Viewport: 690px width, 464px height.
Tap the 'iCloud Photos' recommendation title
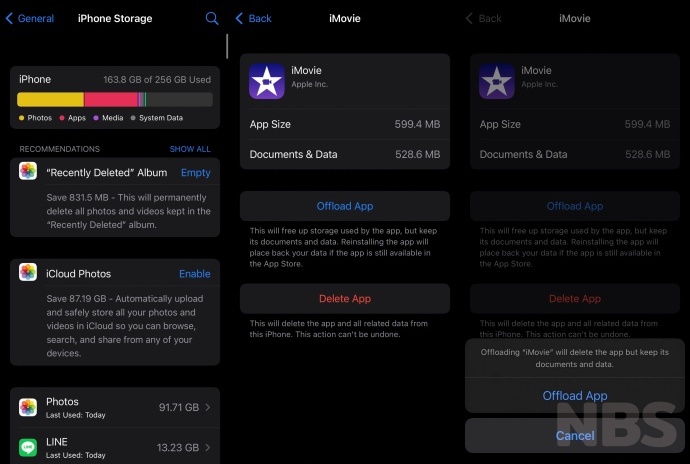pos(79,274)
